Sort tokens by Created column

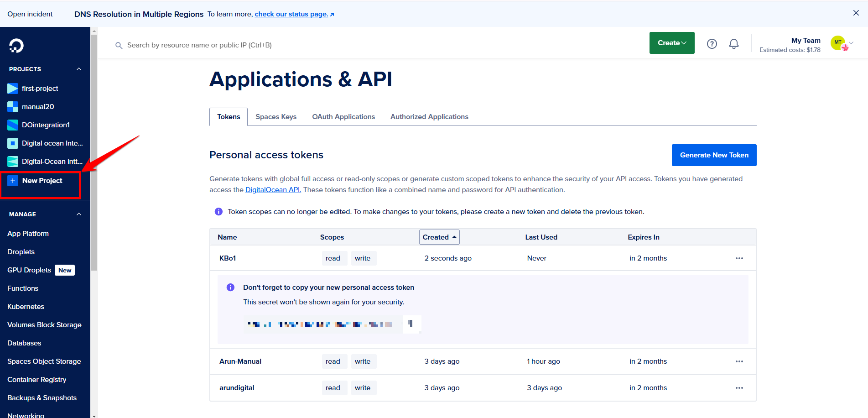tap(439, 237)
